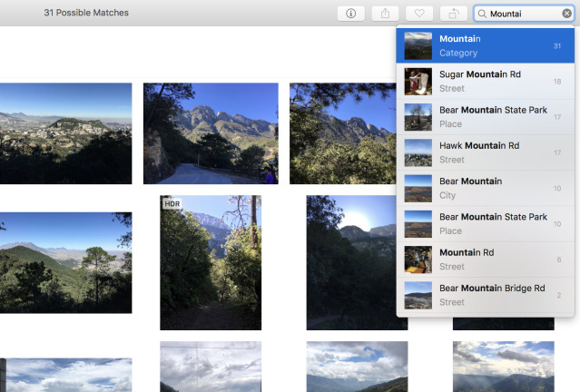Click the Share icon in toolbar
Viewport: 580px width, 392px height.
(385, 14)
